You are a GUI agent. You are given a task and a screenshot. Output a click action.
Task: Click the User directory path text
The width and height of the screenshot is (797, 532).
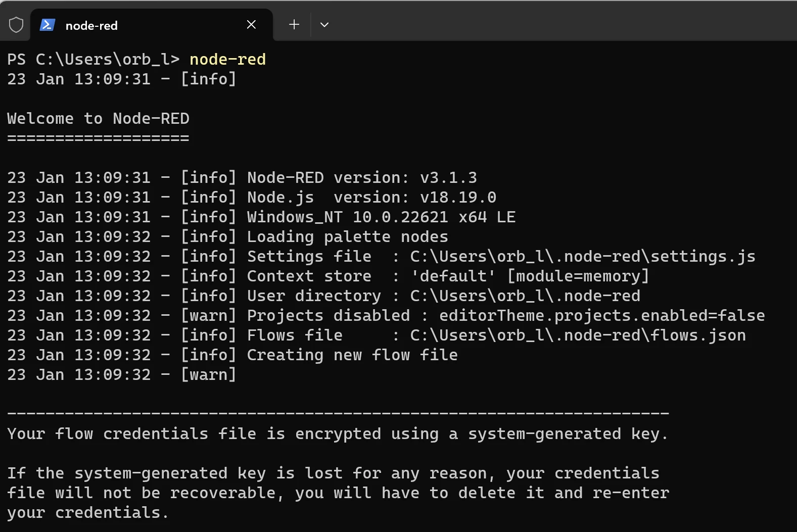pos(525,296)
